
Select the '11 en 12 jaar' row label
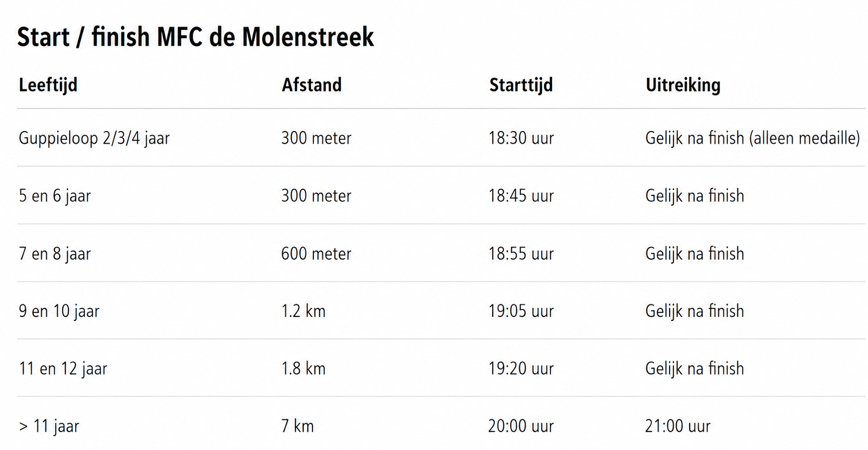pos(63,369)
